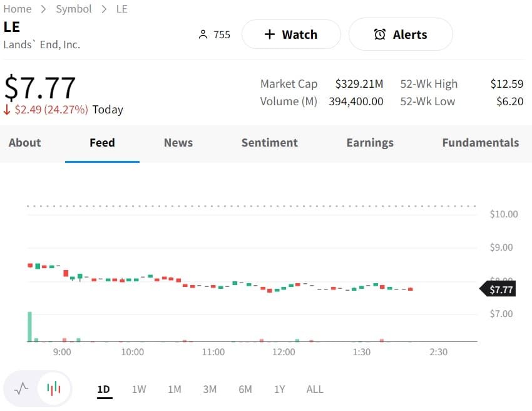532x411 pixels.
Task: Select the 1Y time range
Action: point(280,389)
